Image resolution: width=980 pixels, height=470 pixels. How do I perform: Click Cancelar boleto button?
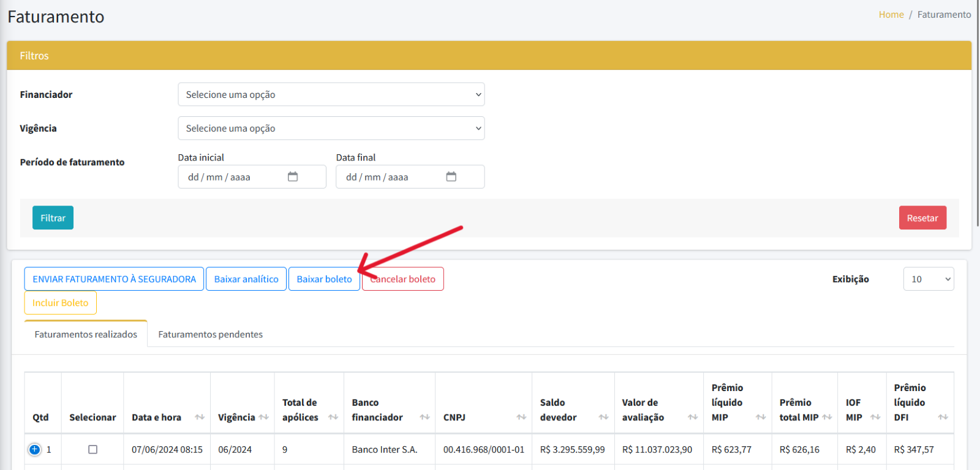pyautogui.click(x=403, y=279)
